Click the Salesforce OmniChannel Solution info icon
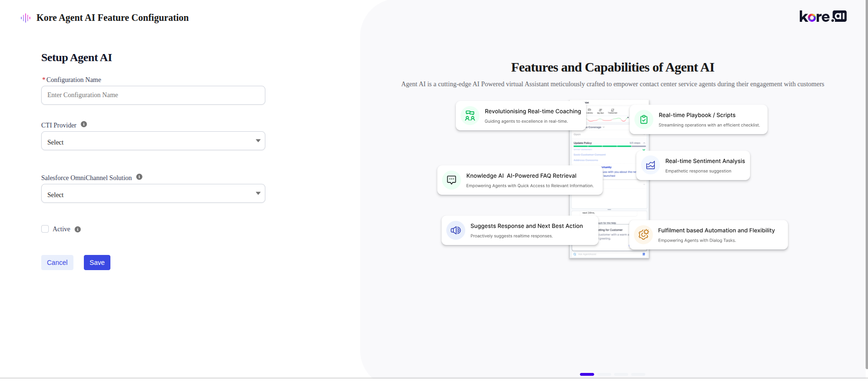This screenshot has width=868, height=381. 139,177
